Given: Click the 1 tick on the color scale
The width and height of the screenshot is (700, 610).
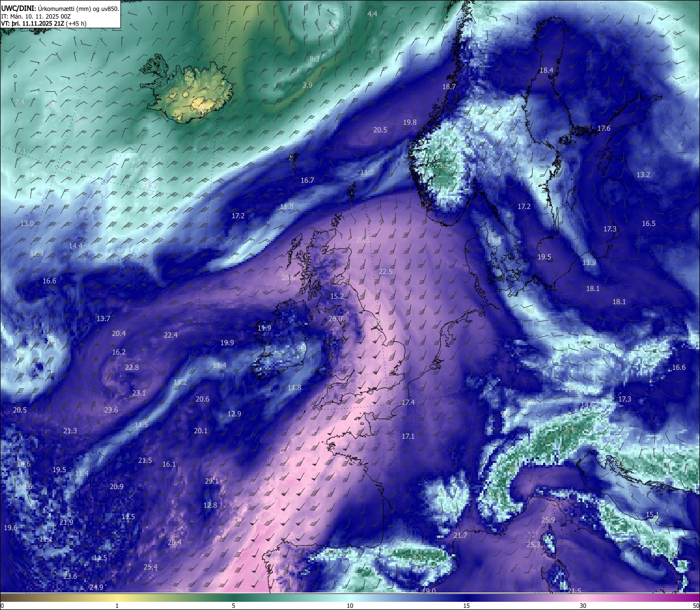Looking at the screenshot, I should [117, 606].
